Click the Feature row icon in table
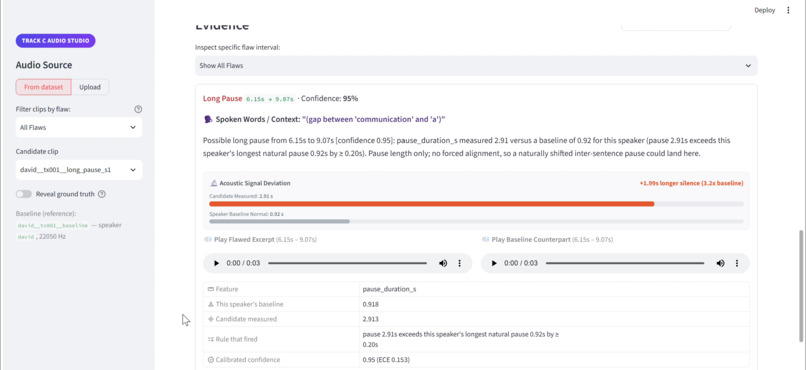 pos(211,289)
